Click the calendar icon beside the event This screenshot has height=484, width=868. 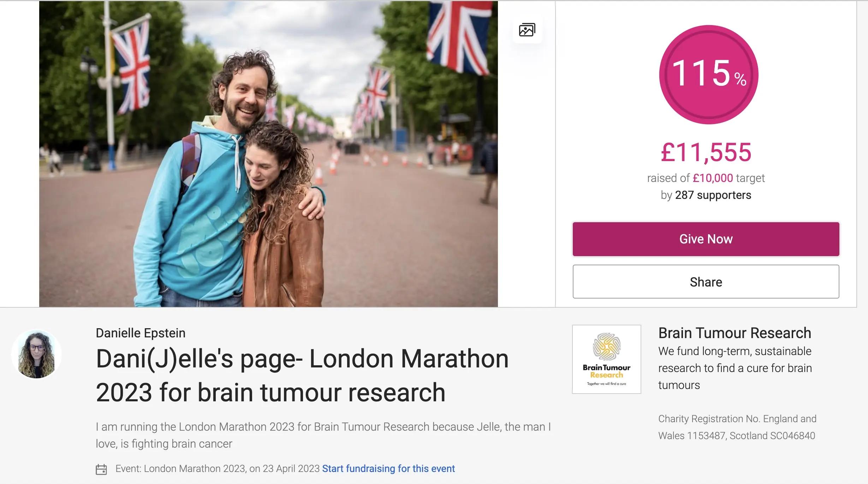coord(101,469)
